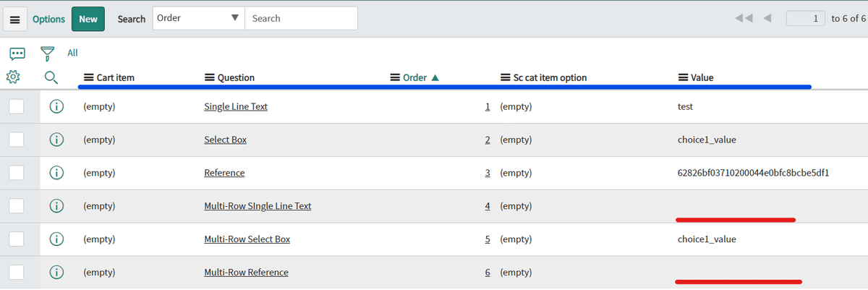Click the column search magnifier icon

pyautogui.click(x=51, y=77)
